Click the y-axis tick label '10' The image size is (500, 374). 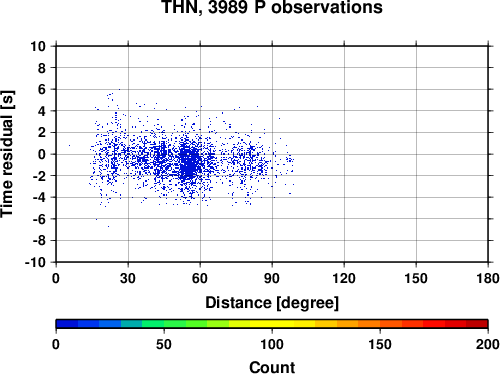click(38, 46)
